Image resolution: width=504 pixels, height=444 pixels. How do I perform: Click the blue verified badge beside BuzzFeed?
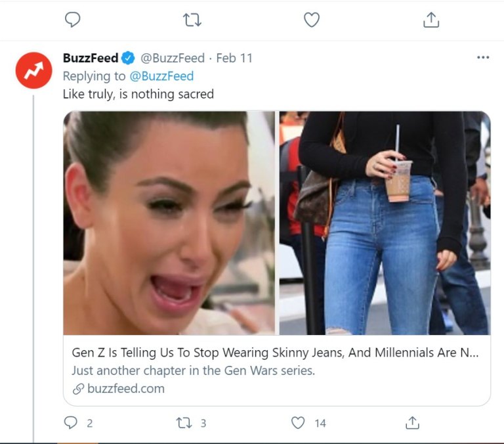(129, 58)
